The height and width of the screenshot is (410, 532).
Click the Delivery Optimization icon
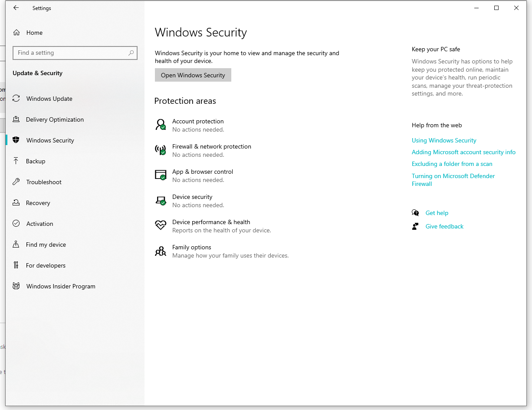(16, 119)
